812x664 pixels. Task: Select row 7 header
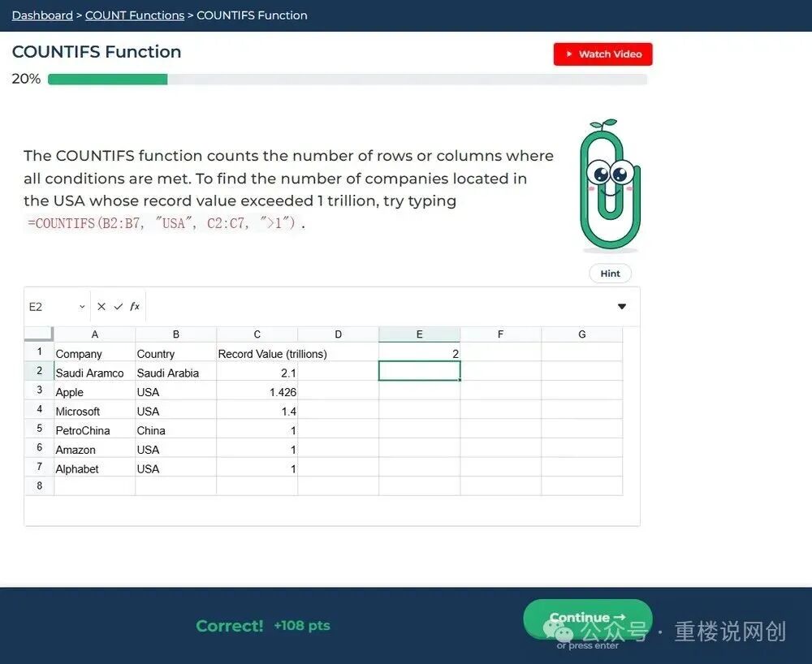point(39,467)
